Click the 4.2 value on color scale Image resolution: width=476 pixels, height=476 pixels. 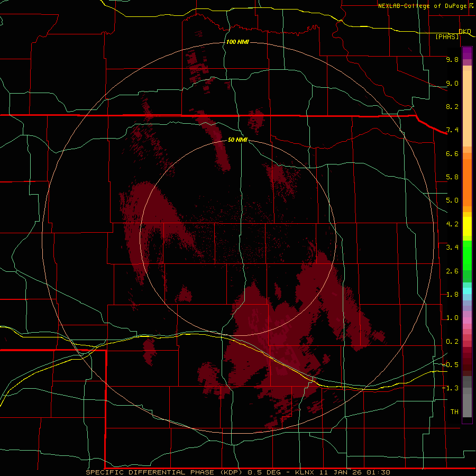click(452, 224)
